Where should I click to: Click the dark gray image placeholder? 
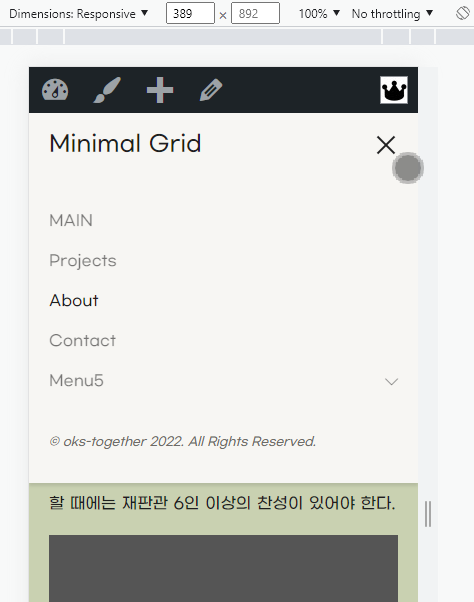(x=223, y=568)
